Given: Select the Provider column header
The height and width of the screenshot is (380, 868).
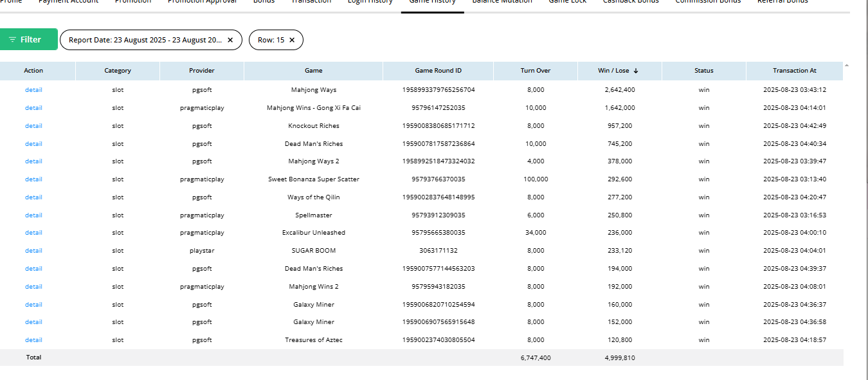Looking at the screenshot, I should click(x=202, y=71).
